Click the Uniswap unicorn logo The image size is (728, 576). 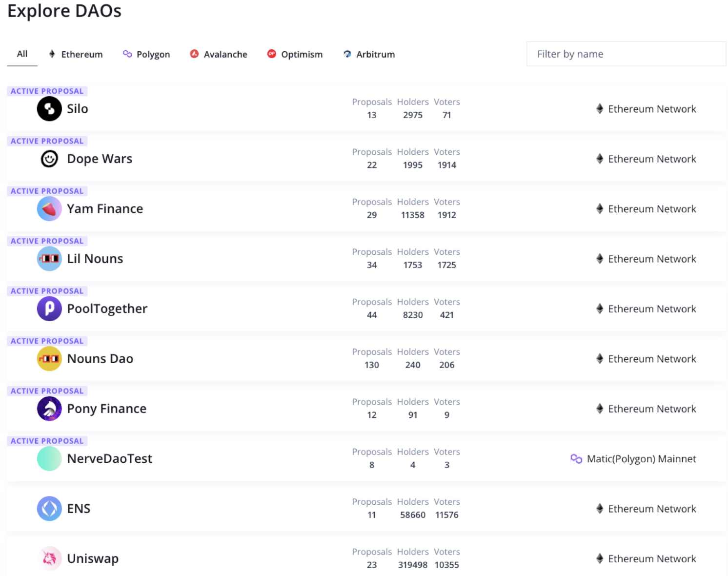[49, 558]
